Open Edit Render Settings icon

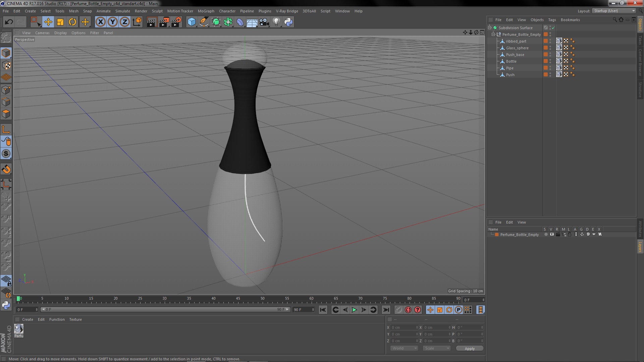[x=176, y=22]
